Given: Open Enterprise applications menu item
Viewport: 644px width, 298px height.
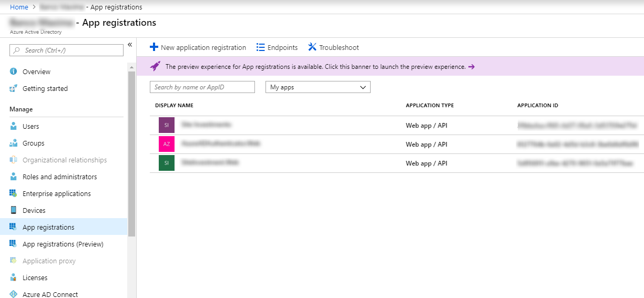Looking at the screenshot, I should point(56,193).
